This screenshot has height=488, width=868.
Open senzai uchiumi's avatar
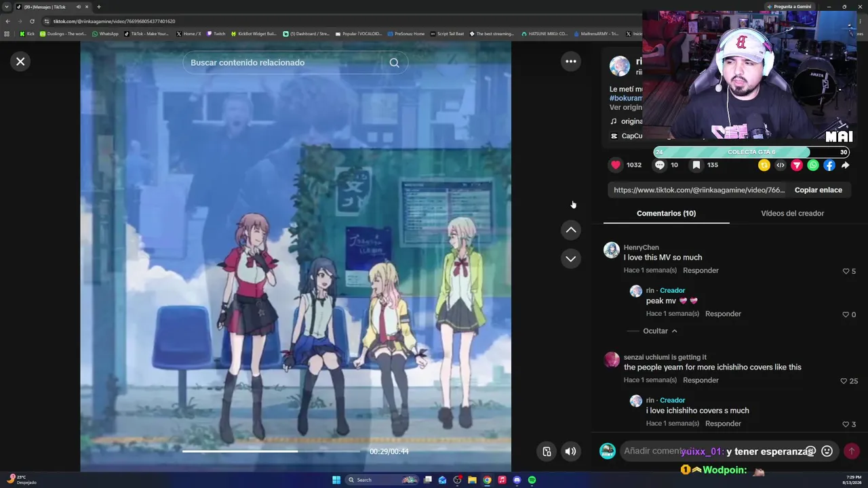[x=612, y=360]
